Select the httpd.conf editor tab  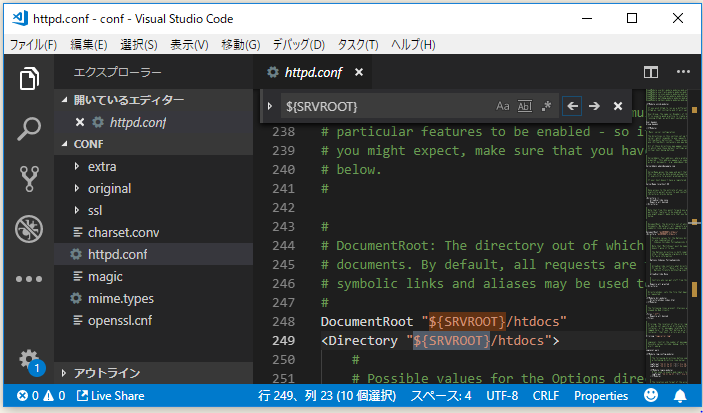pos(313,72)
